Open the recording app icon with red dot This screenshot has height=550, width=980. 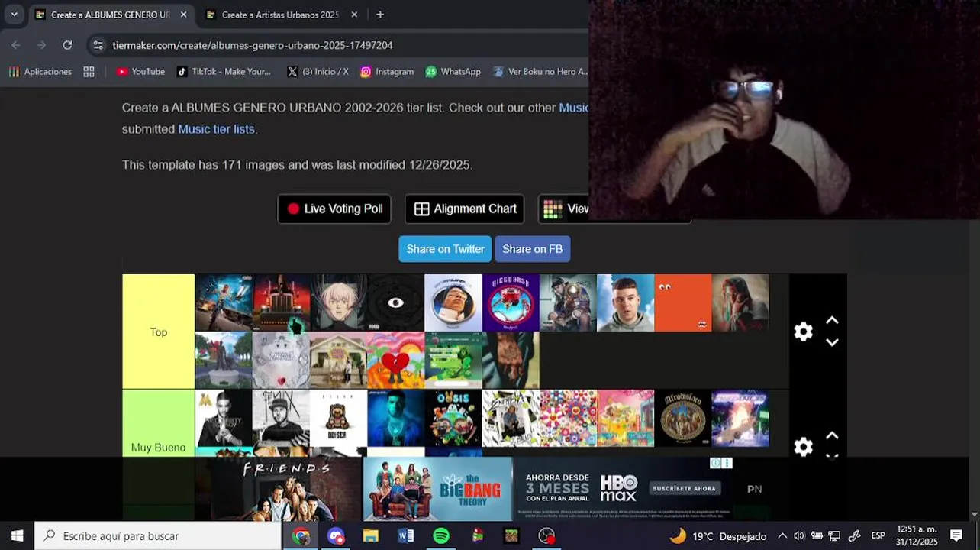[546, 536]
